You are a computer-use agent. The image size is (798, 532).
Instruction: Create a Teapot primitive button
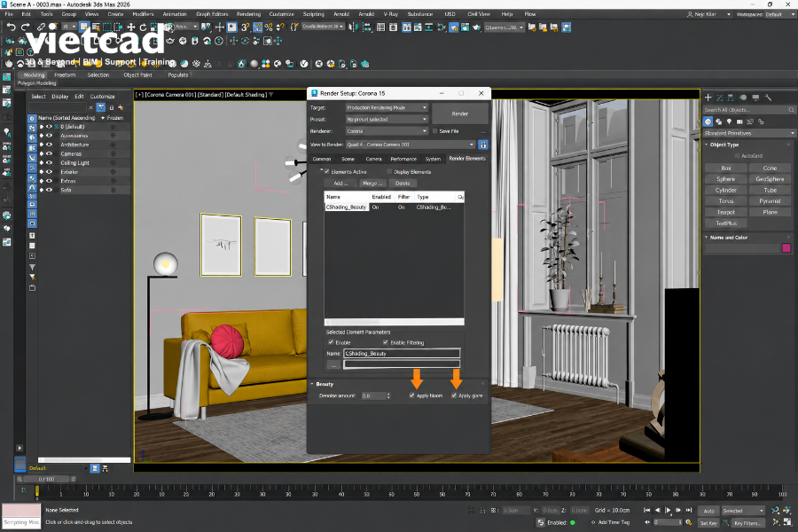pyautogui.click(x=725, y=212)
